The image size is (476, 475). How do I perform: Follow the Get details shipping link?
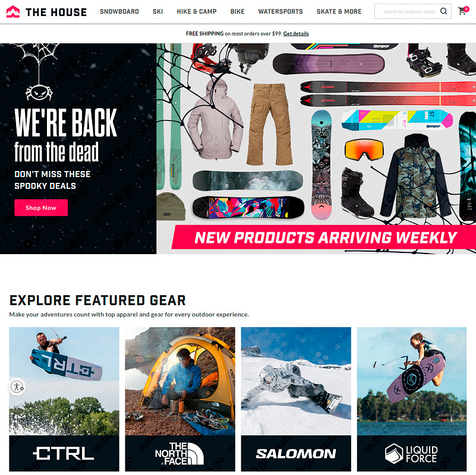[296, 34]
